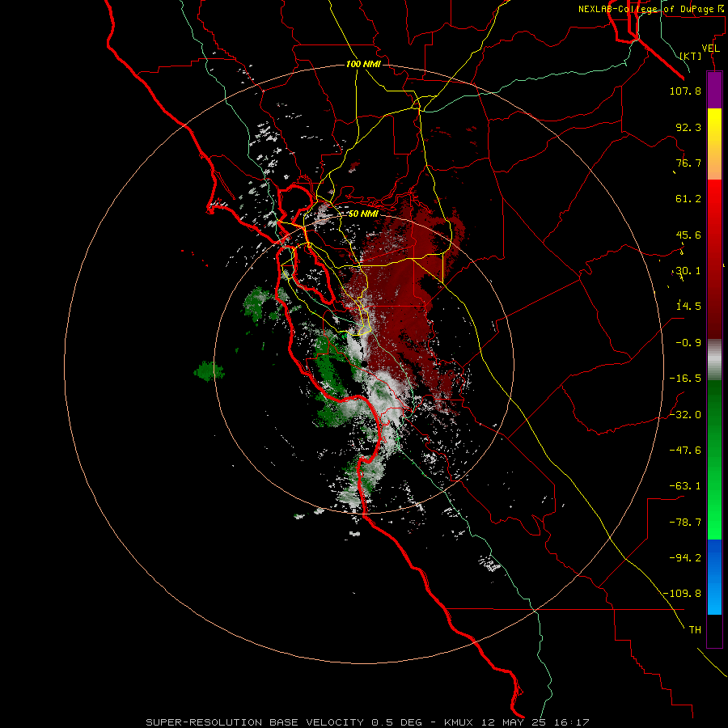Image resolution: width=728 pixels, height=728 pixels.
Task: Select the 92.3 legend value
Action: (688, 127)
